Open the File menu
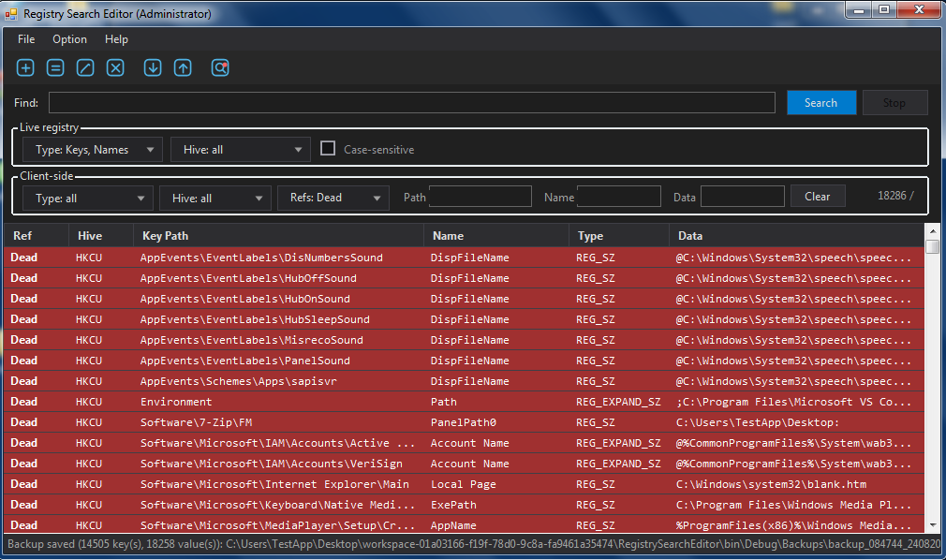The height and width of the screenshot is (560, 946). click(x=26, y=39)
